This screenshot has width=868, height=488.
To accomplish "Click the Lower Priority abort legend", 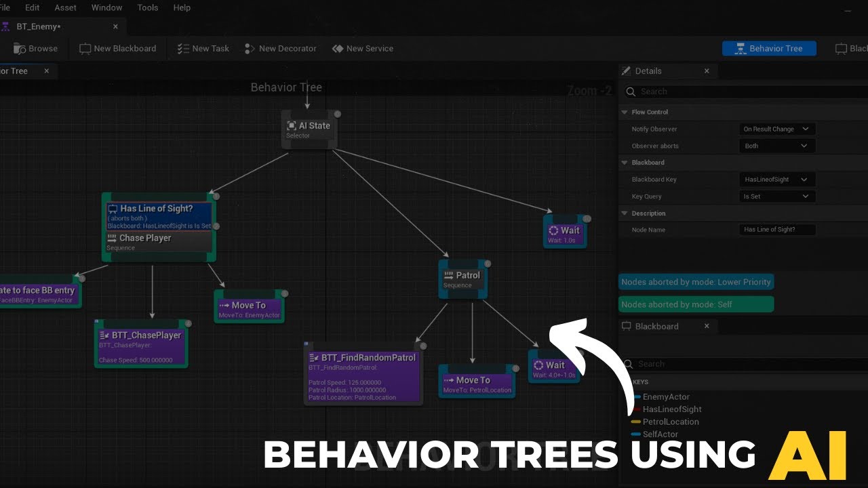I will click(696, 282).
